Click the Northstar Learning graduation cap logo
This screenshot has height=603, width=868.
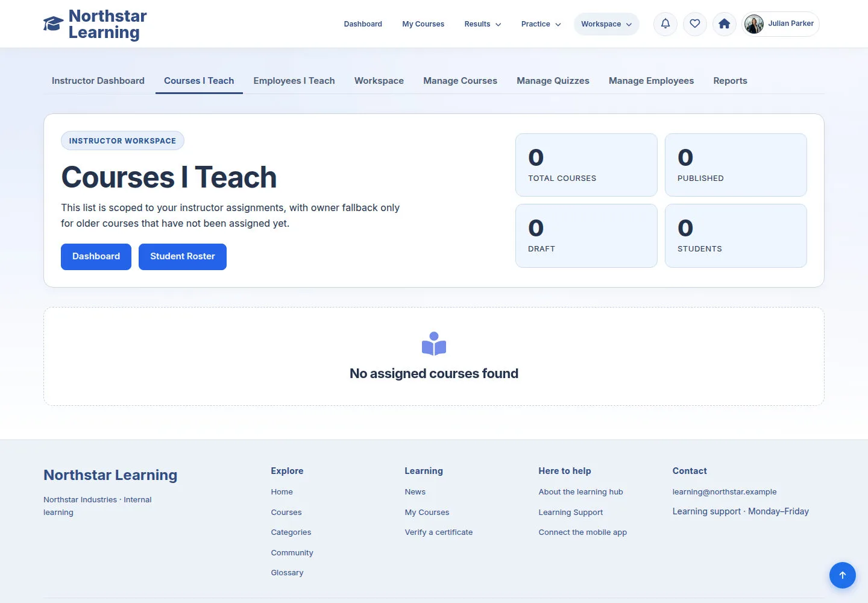coord(53,24)
